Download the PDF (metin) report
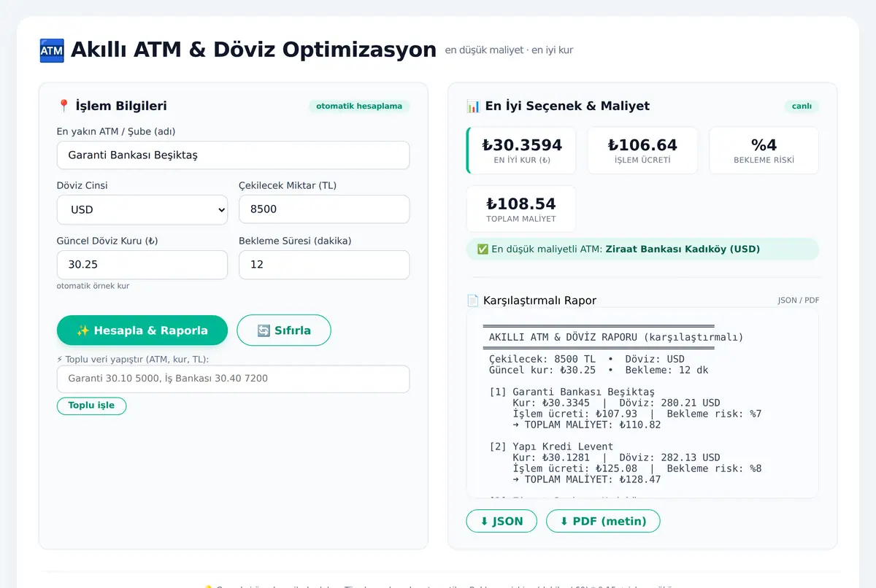This screenshot has height=588, width=876. click(x=603, y=521)
